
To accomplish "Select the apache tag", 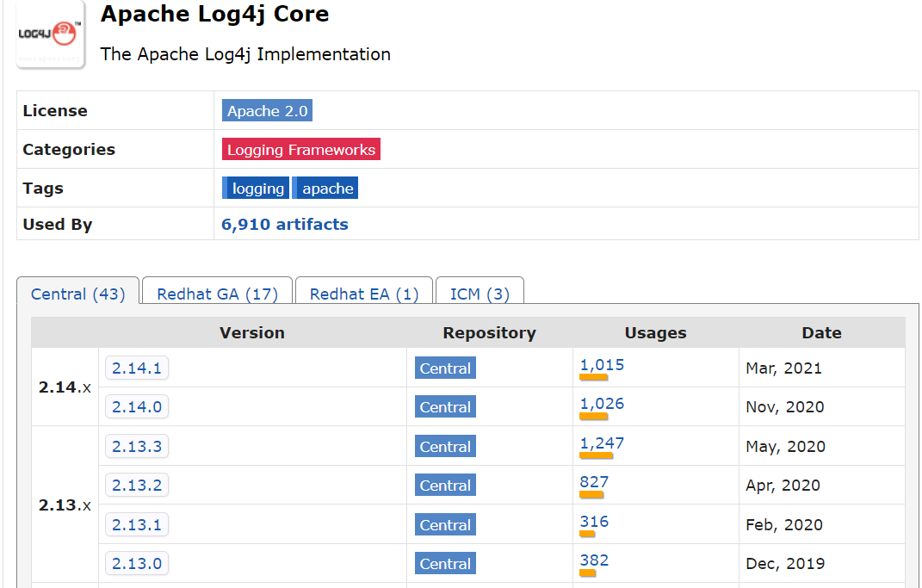I will (x=325, y=189).
